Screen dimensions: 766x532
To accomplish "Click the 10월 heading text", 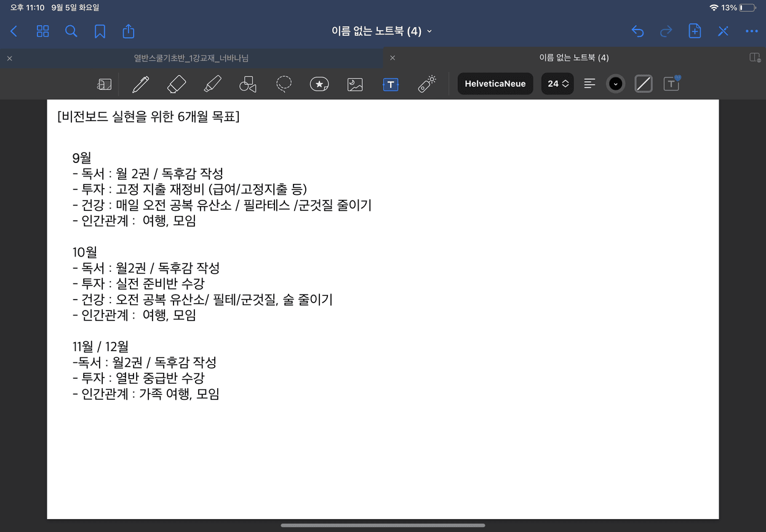I will click(x=85, y=252).
